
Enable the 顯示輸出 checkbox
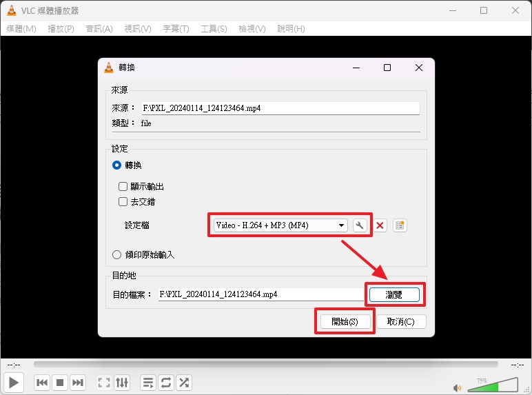coord(123,187)
